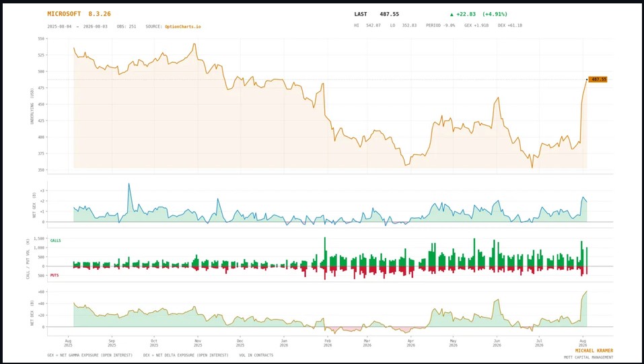This screenshot has height=364, width=644.
Task: Click the 525 price axis label
Action: 40,55
